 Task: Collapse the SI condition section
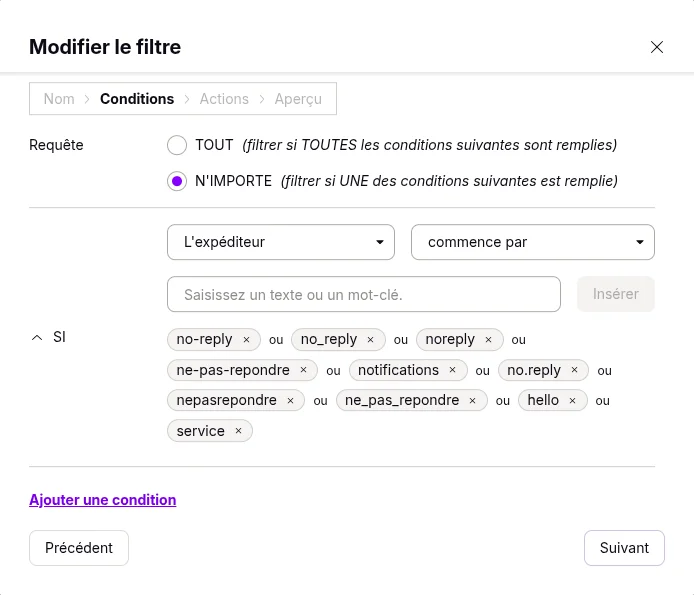tap(38, 338)
